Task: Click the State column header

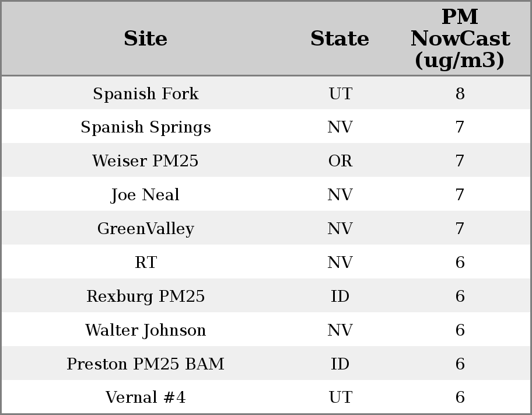Action: (x=339, y=39)
